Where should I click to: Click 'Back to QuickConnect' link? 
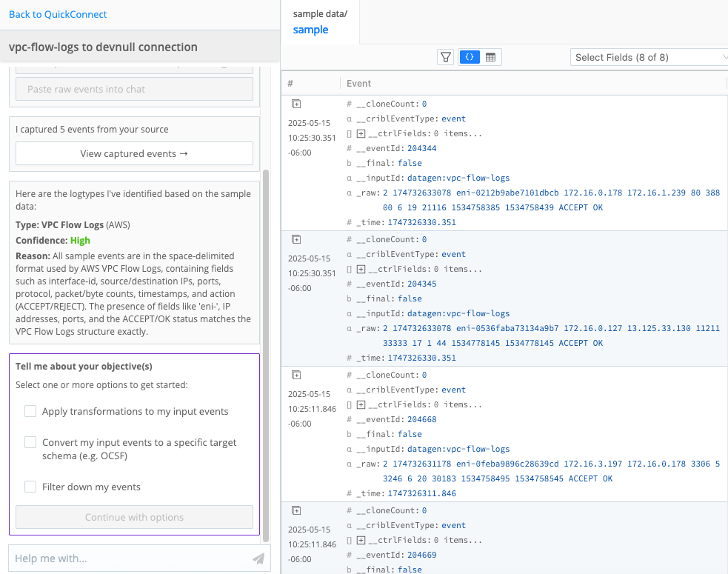(x=57, y=14)
